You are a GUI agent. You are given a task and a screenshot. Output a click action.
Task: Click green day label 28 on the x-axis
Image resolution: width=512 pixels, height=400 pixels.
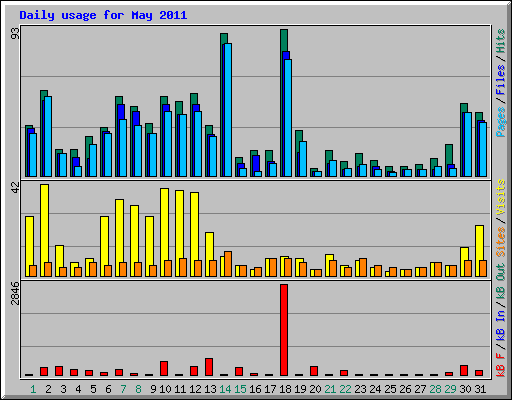coord(435,389)
